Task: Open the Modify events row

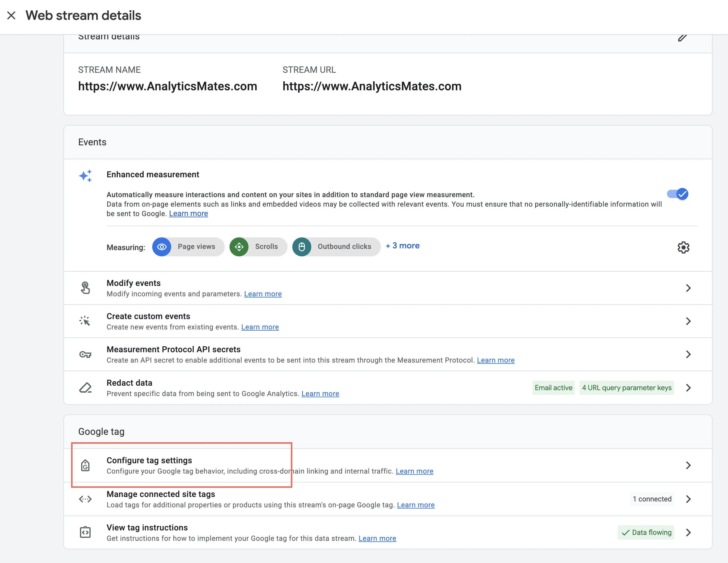Action: pyautogui.click(x=388, y=288)
